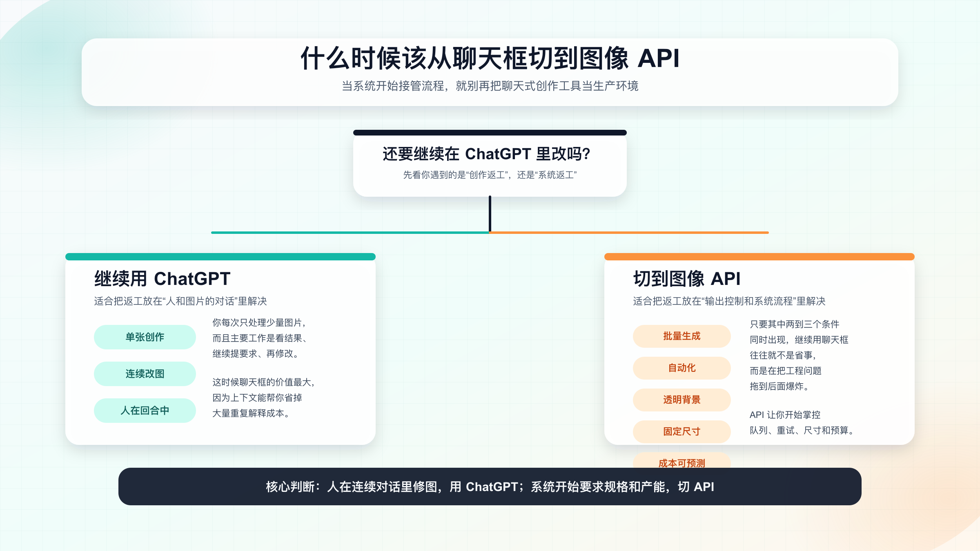Expand the 继续用 ChatGPT card
980x551 pixels.
click(220, 351)
